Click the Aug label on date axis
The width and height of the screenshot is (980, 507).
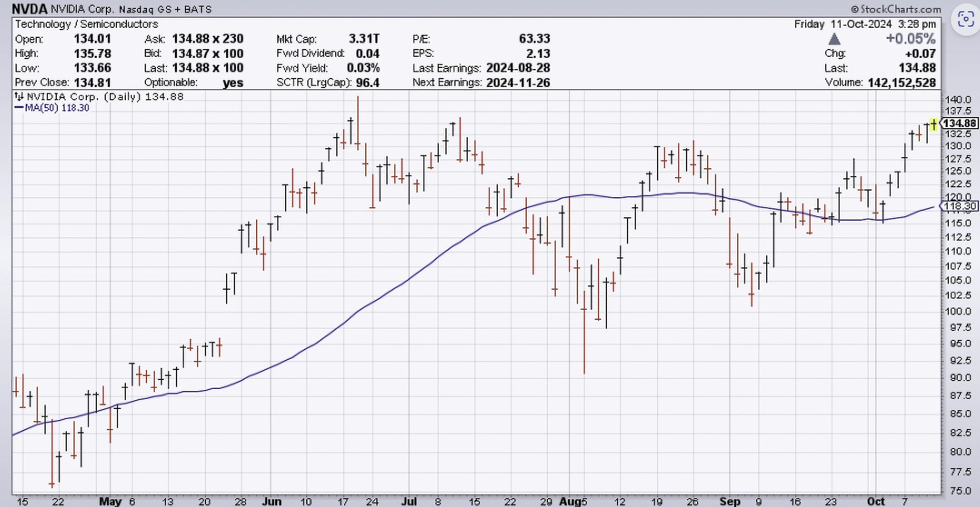[570, 501]
